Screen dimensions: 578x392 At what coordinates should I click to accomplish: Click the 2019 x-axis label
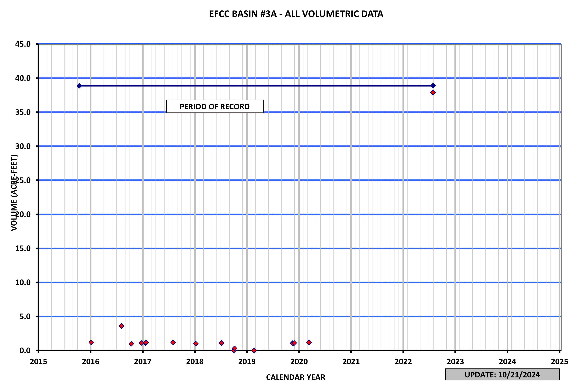[x=247, y=361]
